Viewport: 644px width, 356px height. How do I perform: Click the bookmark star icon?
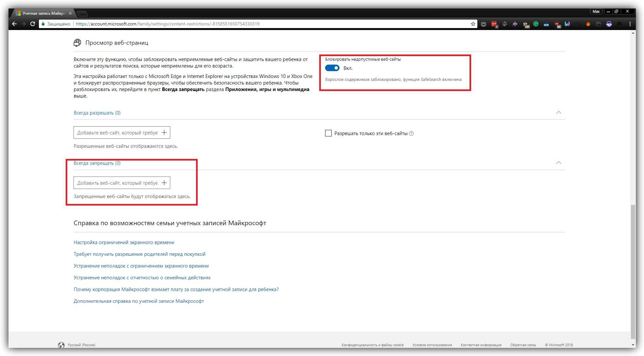[x=473, y=24]
